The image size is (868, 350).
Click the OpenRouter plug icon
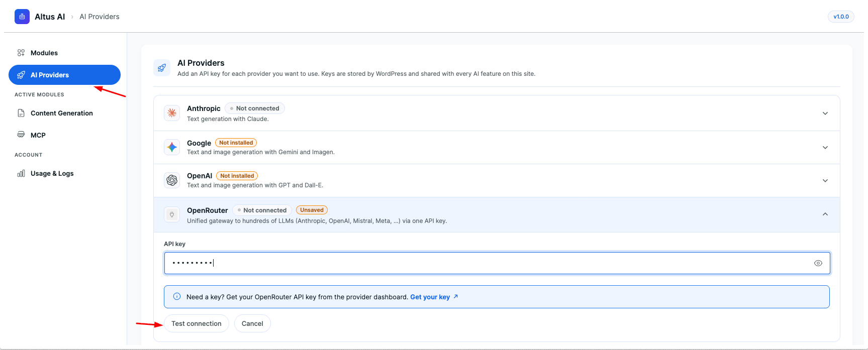(x=172, y=214)
